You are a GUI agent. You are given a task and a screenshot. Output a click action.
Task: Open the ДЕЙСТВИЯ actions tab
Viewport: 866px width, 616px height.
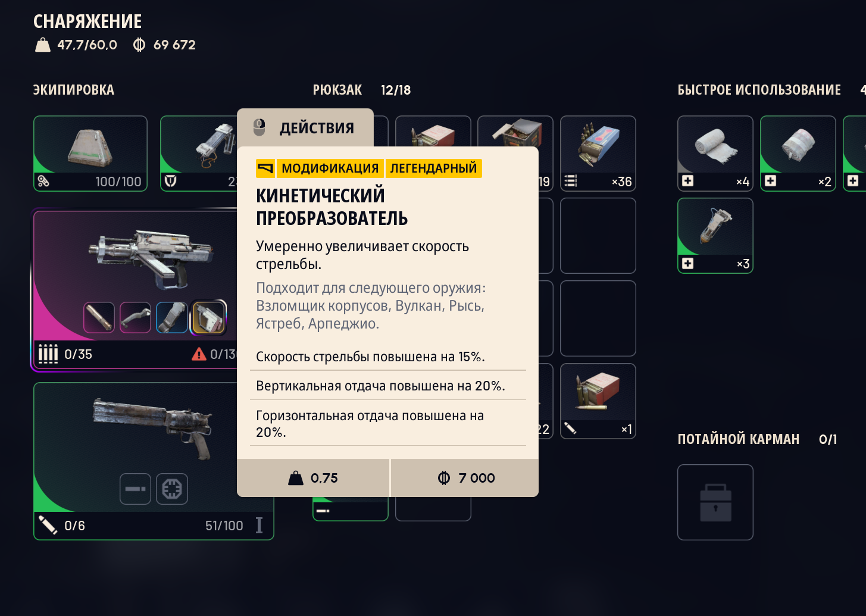(305, 127)
